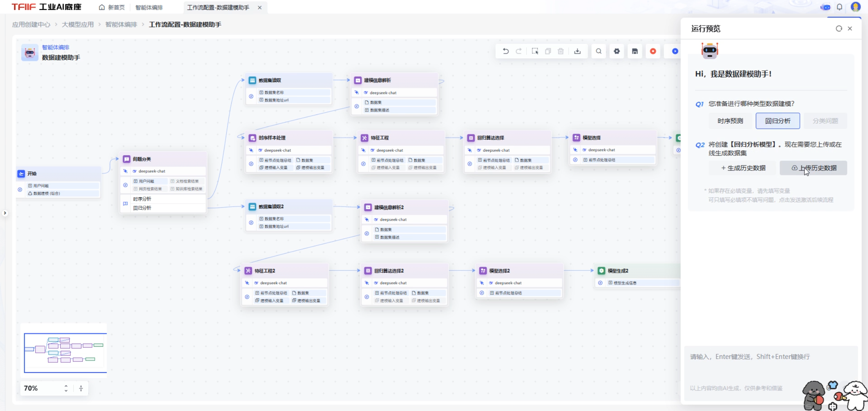Activate the box selection tool
The width and height of the screenshot is (868, 411).
pyautogui.click(x=535, y=51)
